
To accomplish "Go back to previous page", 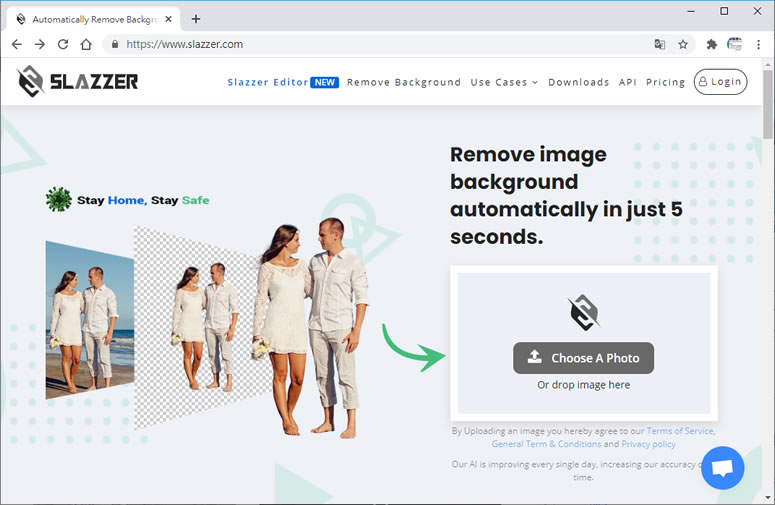I will click(17, 44).
